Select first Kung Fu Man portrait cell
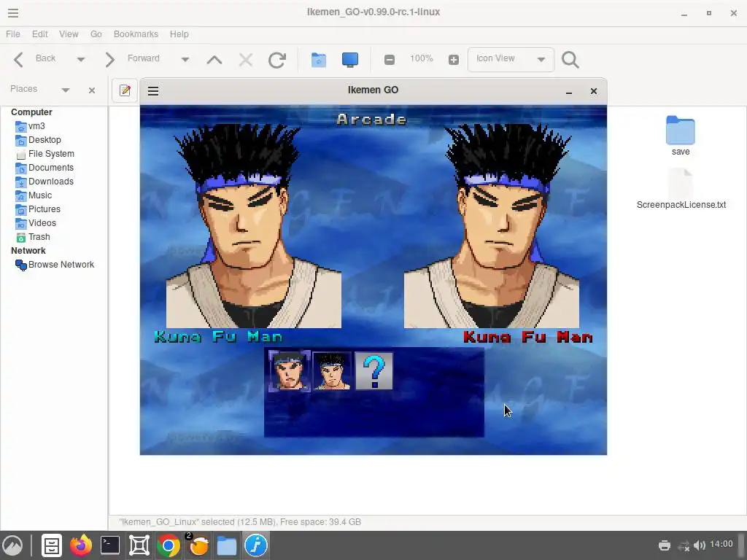747x560 pixels. coord(290,371)
